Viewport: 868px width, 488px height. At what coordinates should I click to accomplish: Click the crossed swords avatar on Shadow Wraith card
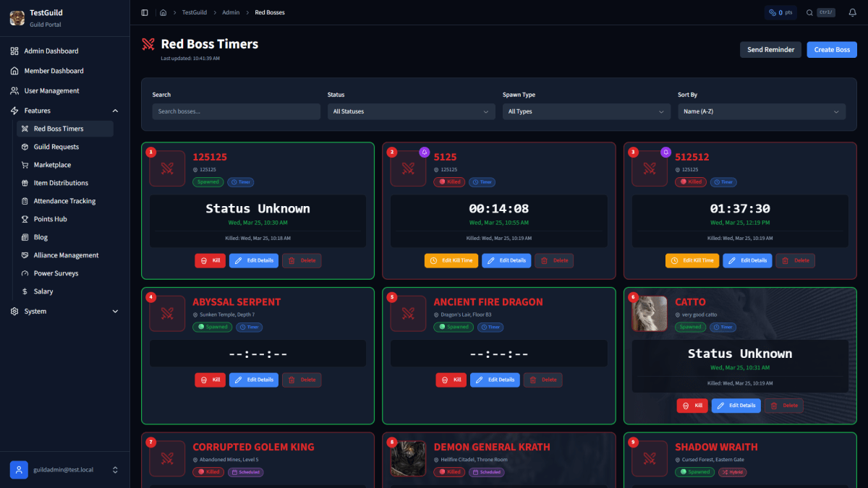click(650, 459)
